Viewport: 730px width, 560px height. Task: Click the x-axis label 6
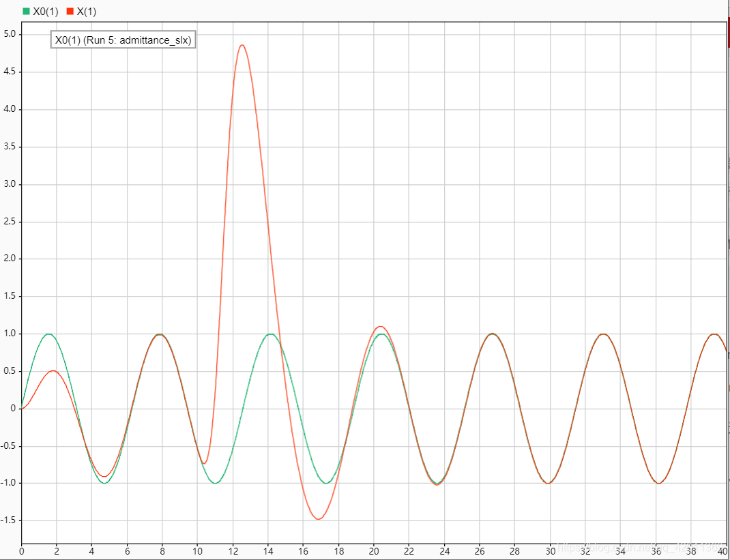[x=127, y=550]
